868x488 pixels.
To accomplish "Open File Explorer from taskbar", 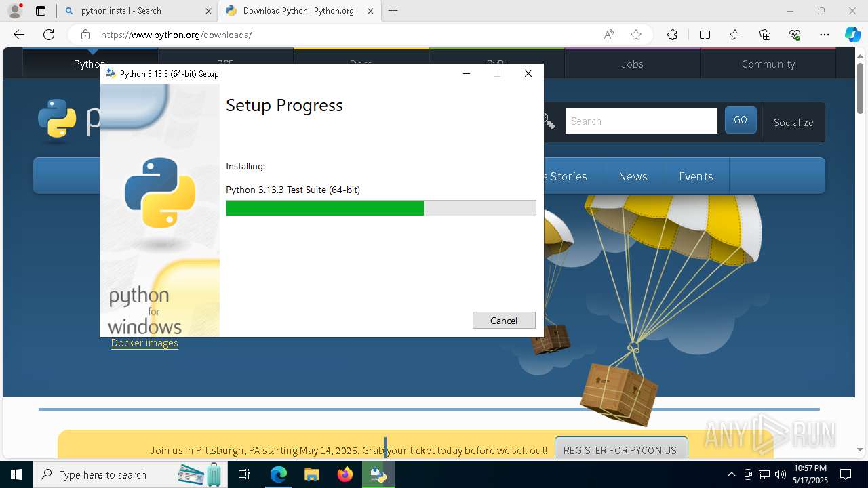I will coord(311,474).
